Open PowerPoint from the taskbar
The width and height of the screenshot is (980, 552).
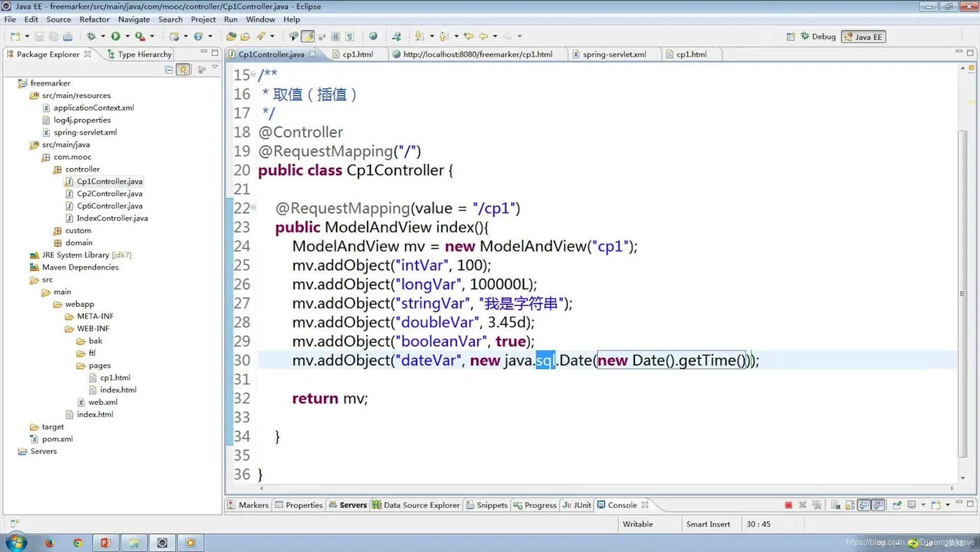pyautogui.click(x=106, y=542)
